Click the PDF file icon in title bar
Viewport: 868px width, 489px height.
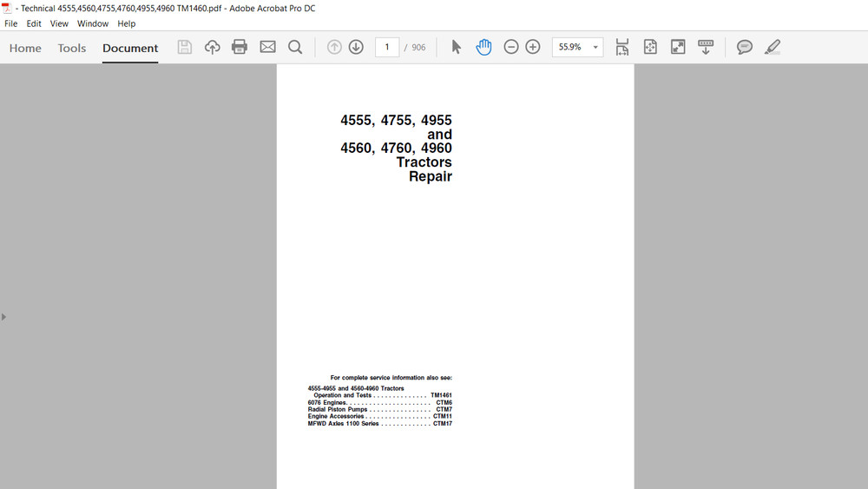(x=7, y=8)
